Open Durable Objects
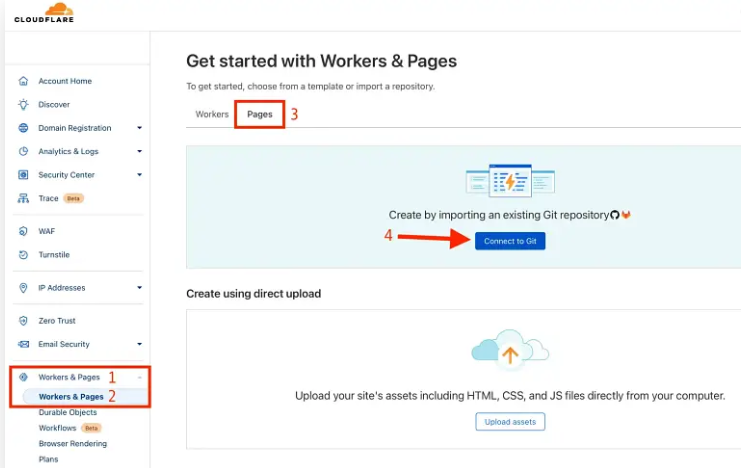This screenshot has height=468, width=741. pos(68,412)
